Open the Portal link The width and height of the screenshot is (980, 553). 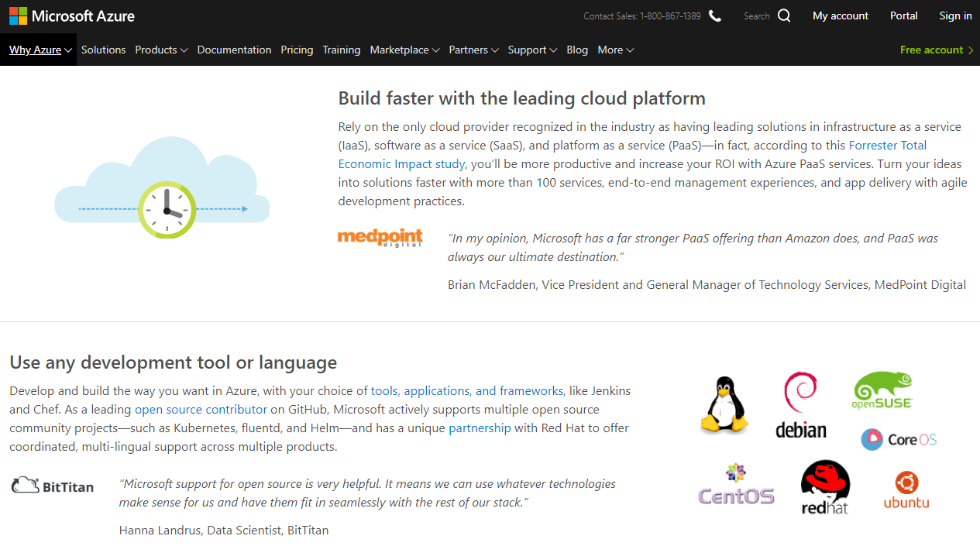pyautogui.click(x=904, y=15)
